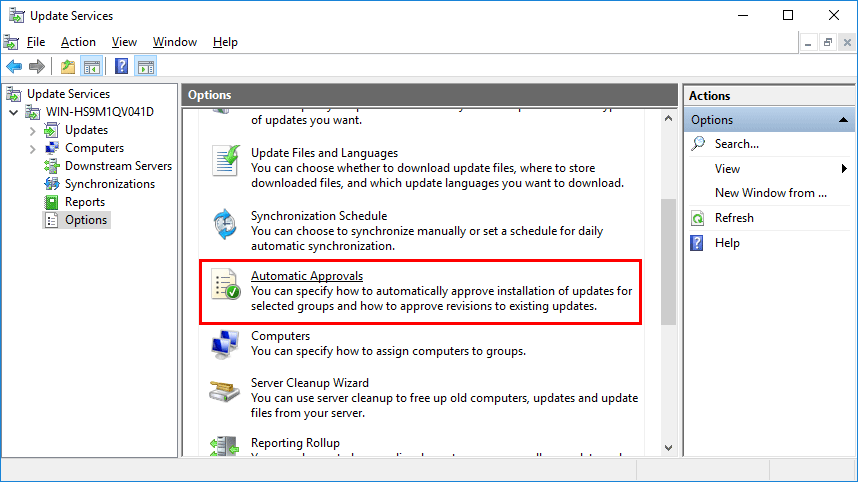Click New Window from... action
The height and width of the screenshot is (482, 858).
pyautogui.click(x=770, y=193)
